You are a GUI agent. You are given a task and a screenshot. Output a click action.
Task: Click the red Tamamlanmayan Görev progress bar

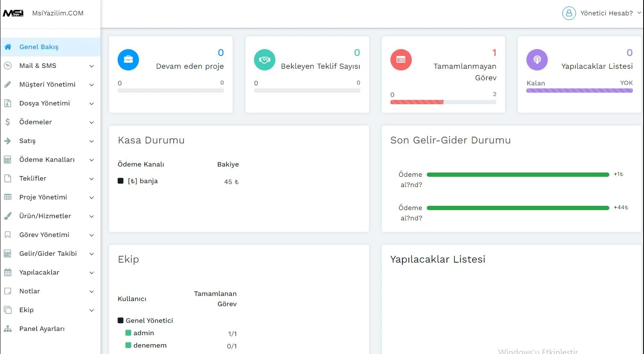[417, 102]
